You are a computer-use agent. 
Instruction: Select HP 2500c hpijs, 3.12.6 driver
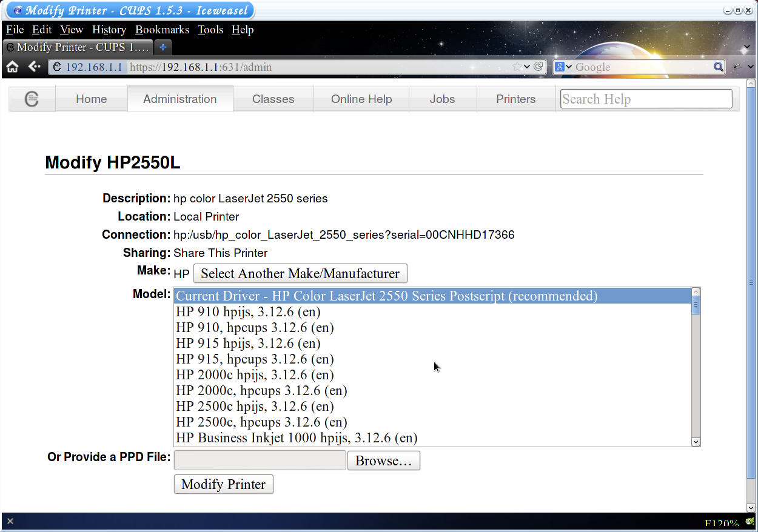point(433,406)
